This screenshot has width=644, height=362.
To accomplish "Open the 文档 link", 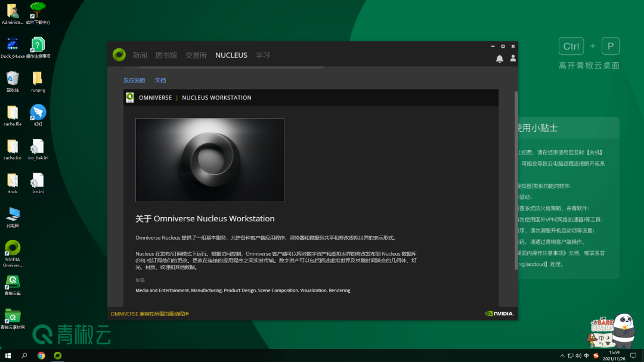I will (160, 80).
